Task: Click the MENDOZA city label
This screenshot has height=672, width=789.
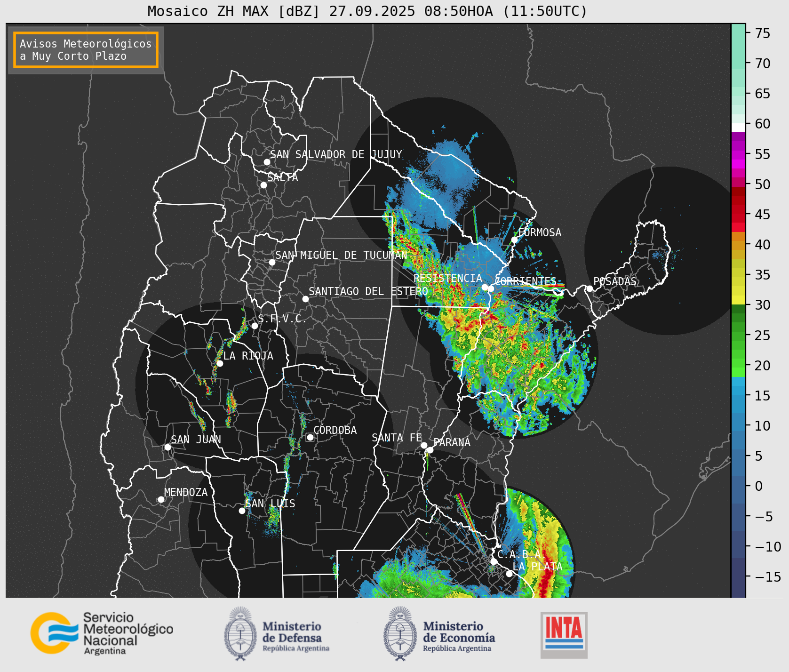Action: [x=186, y=492]
